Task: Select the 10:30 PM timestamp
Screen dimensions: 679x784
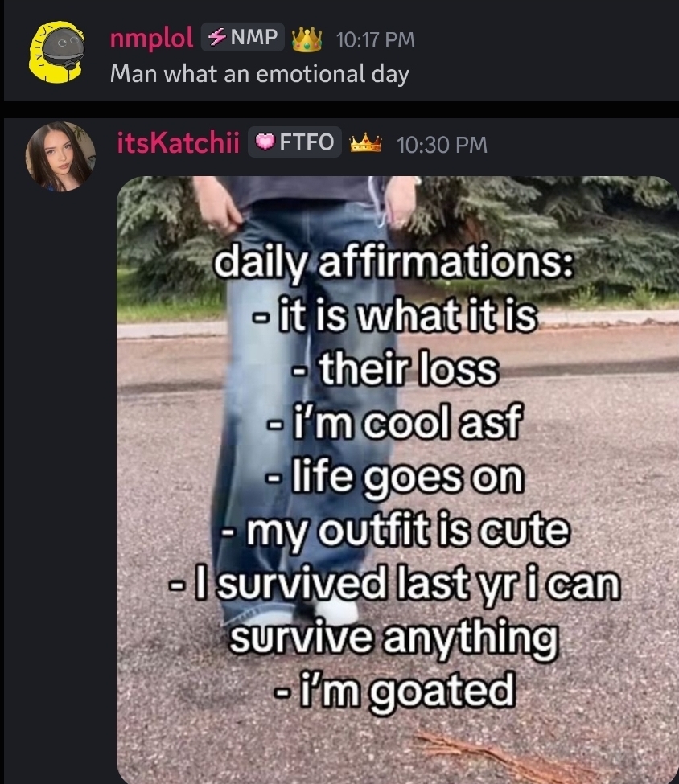Action: (442, 145)
